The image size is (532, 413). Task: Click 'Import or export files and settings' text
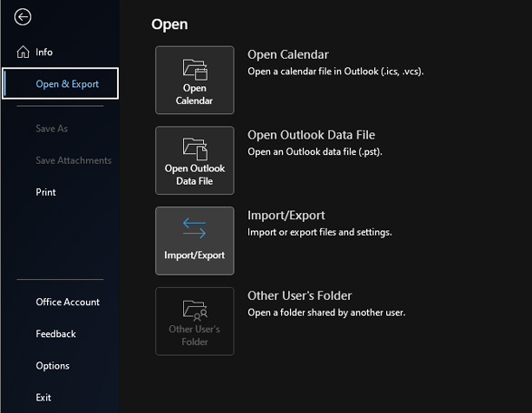320,232
